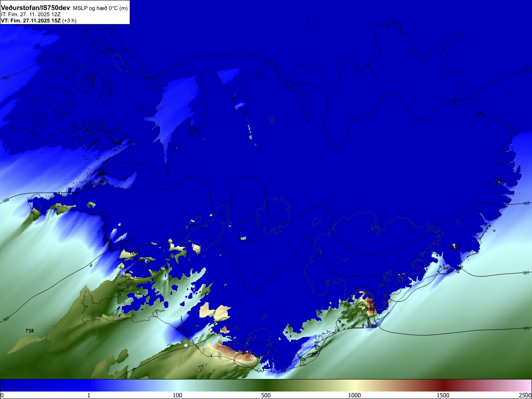
Task: Click the "Veðurstofan/IS750dev" title text
Action: (35, 8)
